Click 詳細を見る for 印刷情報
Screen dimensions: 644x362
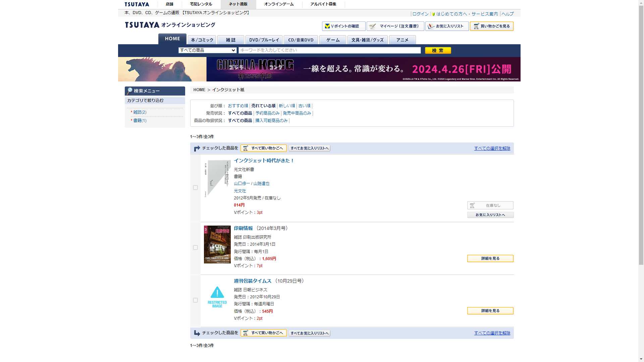[490, 258]
